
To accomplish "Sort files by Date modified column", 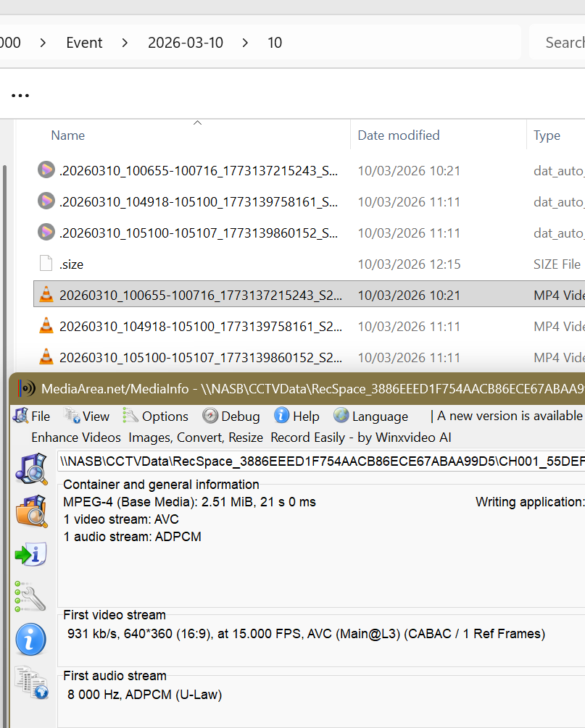I will (399, 135).
